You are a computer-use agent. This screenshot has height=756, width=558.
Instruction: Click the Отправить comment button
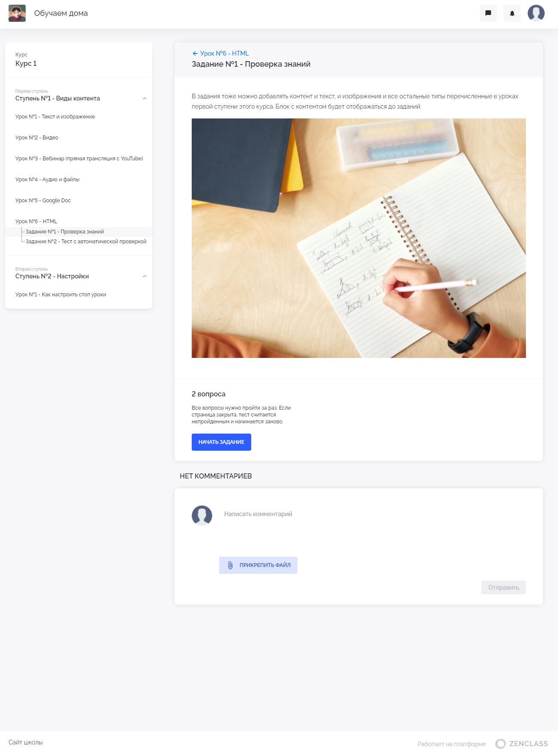[504, 588]
